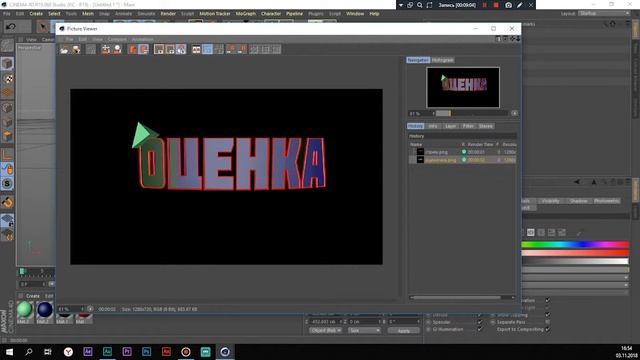
Task: Open After Effects from the taskbar
Action: tap(88, 351)
